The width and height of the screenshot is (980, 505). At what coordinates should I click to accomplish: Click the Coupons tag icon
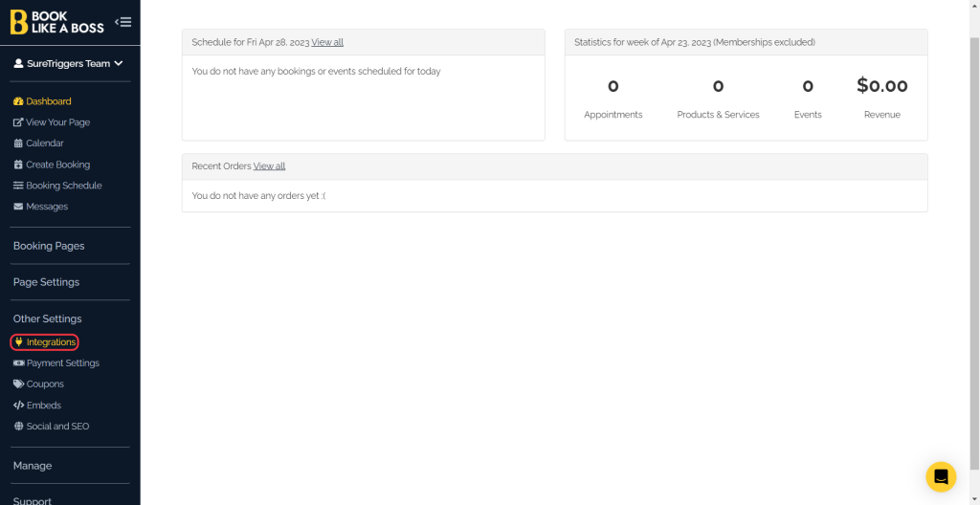pos(18,384)
